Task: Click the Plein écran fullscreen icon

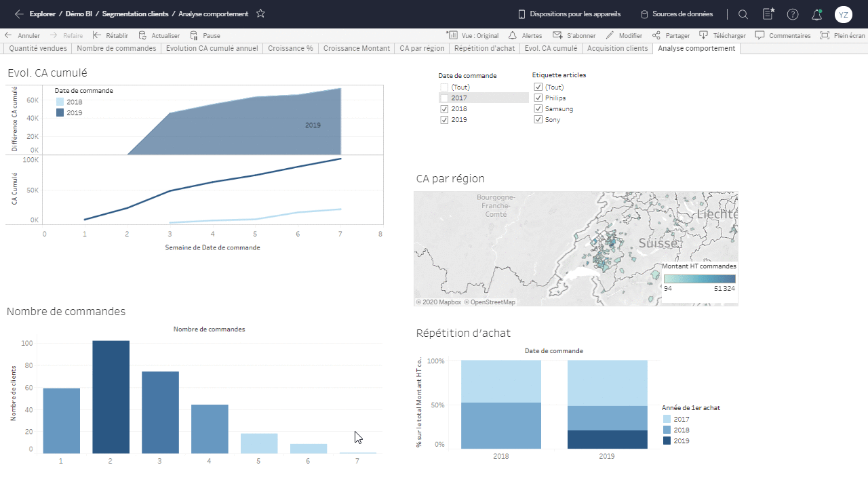Action: 825,35
